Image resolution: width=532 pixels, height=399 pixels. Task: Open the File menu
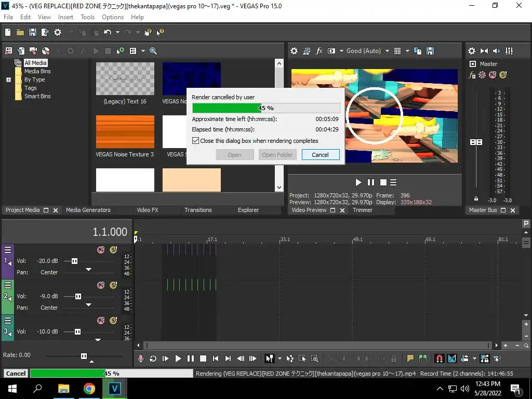tap(8, 17)
